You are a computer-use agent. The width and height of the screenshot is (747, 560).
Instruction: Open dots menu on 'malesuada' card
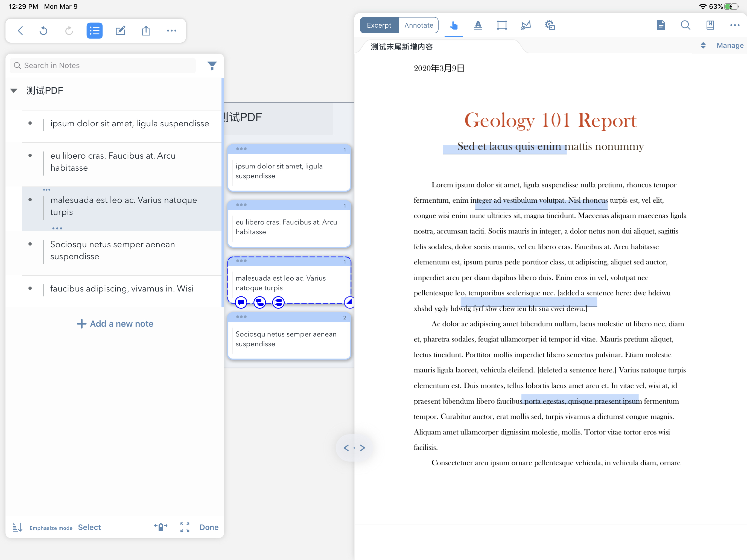coord(241,261)
